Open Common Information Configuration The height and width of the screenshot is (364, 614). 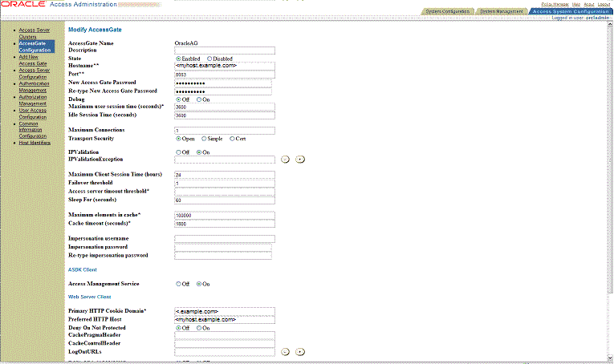pos(33,130)
